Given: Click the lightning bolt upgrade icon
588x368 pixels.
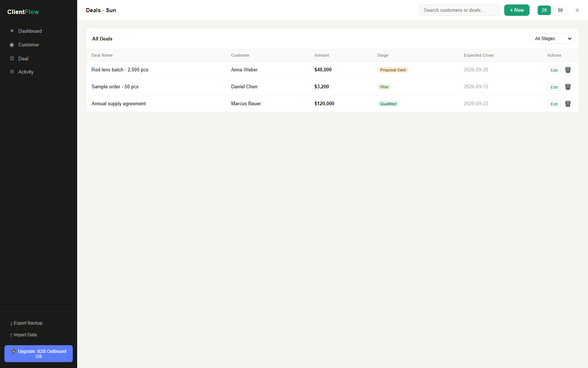Looking at the screenshot, I should tap(14, 351).
